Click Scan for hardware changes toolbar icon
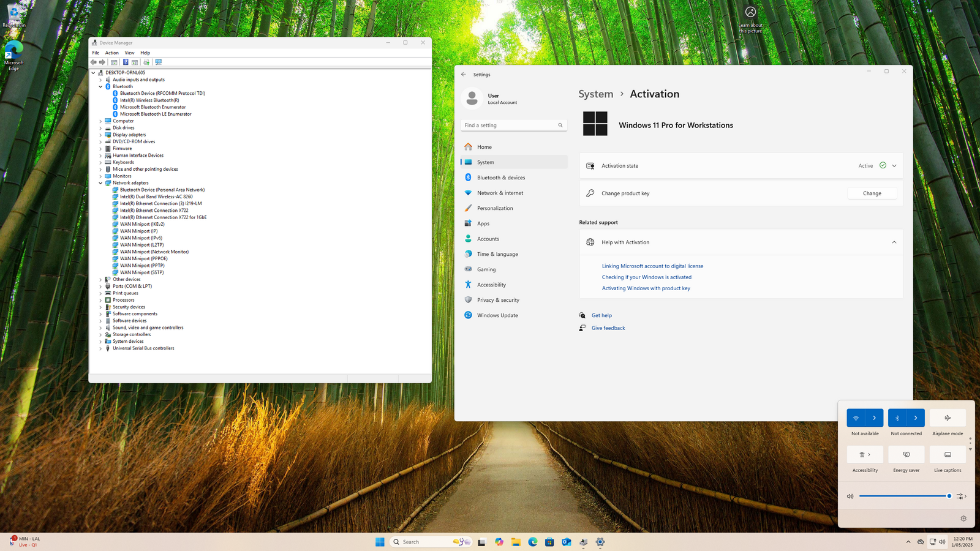The image size is (980, 551). pyautogui.click(x=159, y=62)
